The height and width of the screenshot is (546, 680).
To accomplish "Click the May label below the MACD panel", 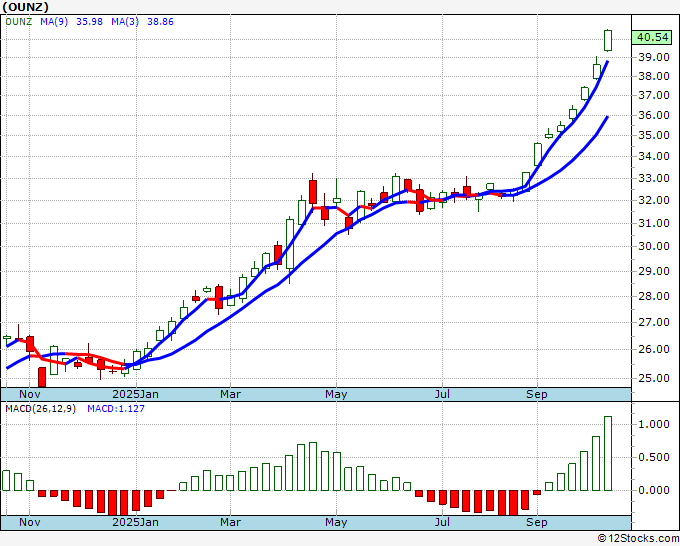I will [336, 522].
